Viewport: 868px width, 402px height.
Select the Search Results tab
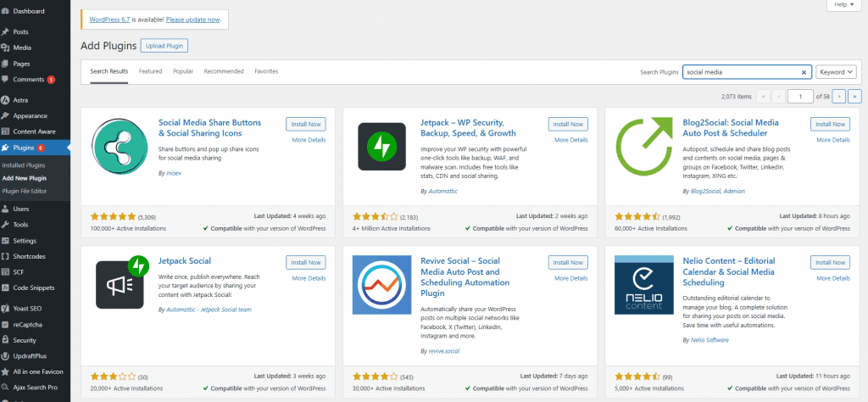tap(109, 71)
